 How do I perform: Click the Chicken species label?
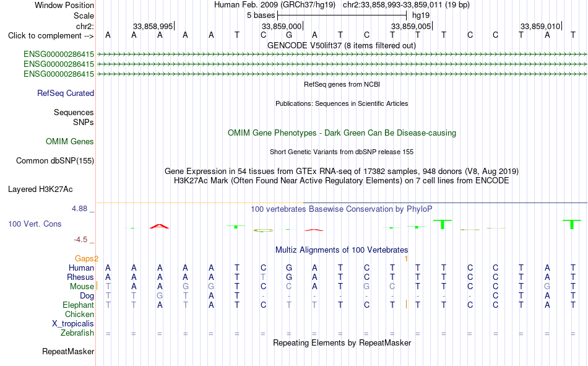point(79,314)
